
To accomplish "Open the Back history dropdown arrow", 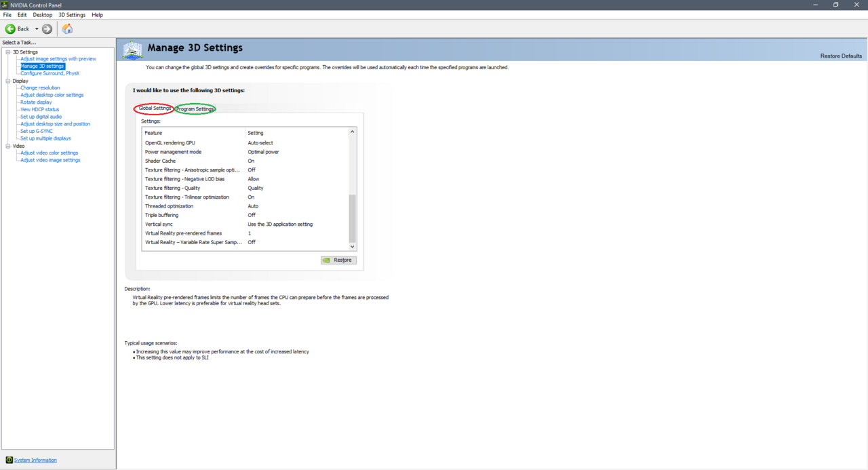I will (x=37, y=29).
